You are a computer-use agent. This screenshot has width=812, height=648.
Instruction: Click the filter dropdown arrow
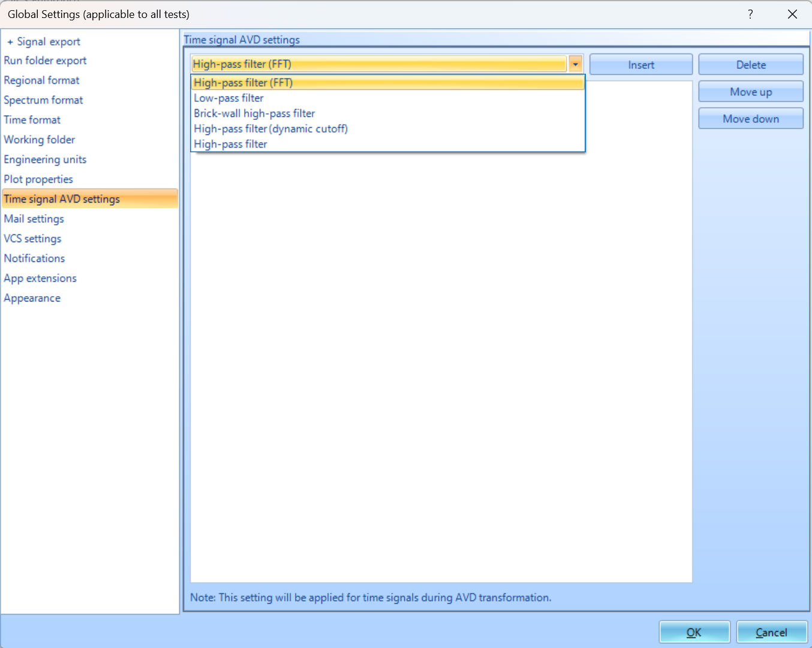(575, 64)
